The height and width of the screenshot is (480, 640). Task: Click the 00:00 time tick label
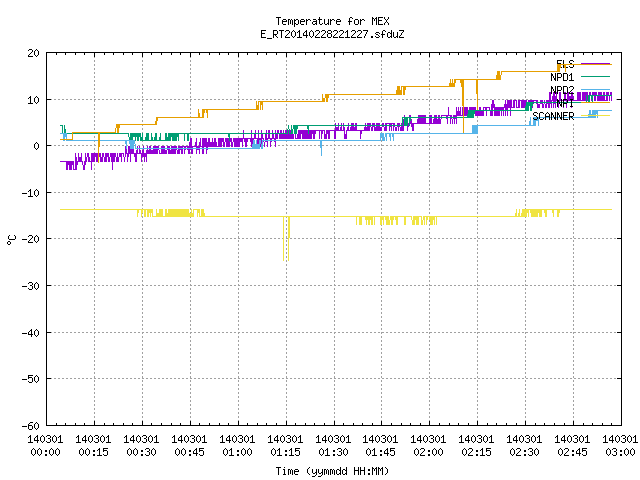[x=45, y=452]
